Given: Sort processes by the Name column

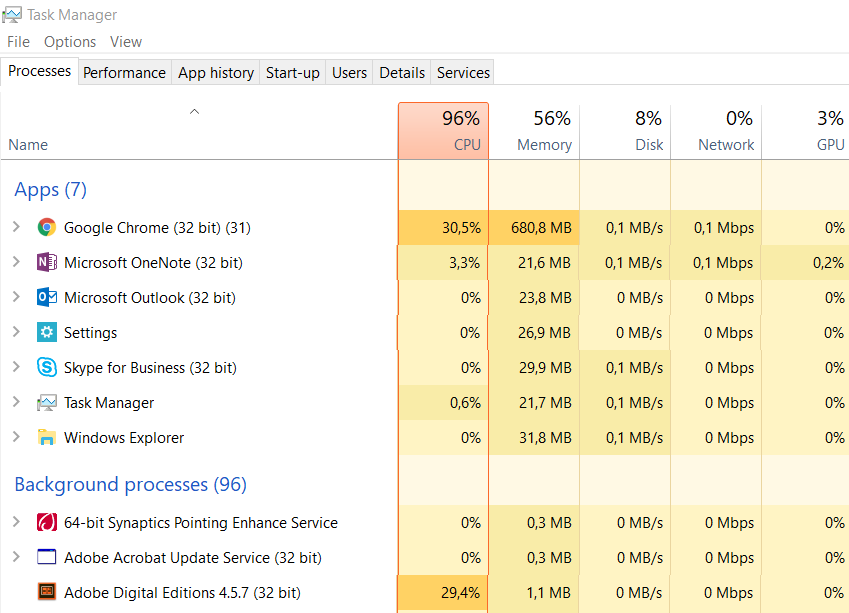Looking at the screenshot, I should point(199,132).
